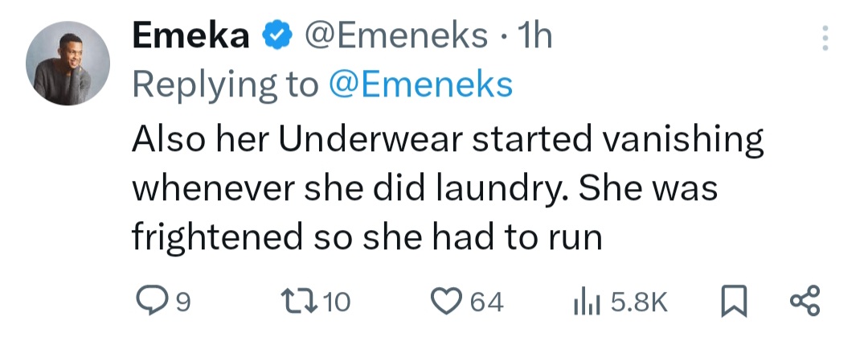Share the tweet via share icon

805,302
